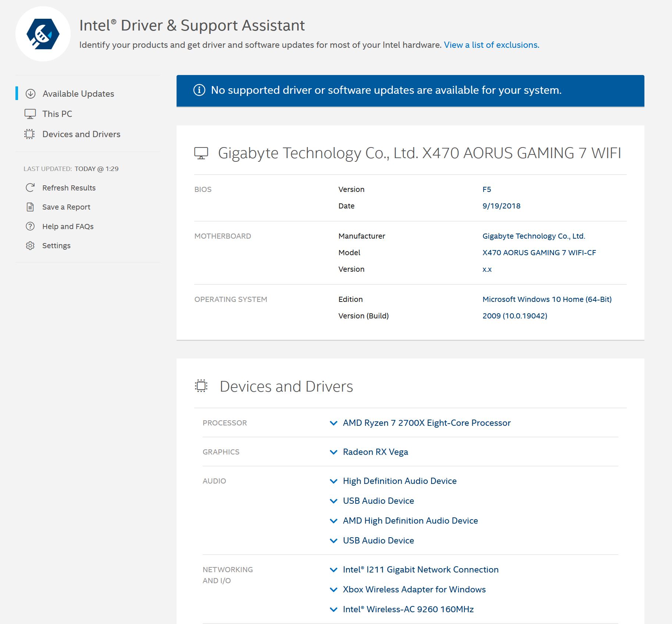Click the Help and FAQs question icon
This screenshot has width=672, height=624.
[x=30, y=227]
